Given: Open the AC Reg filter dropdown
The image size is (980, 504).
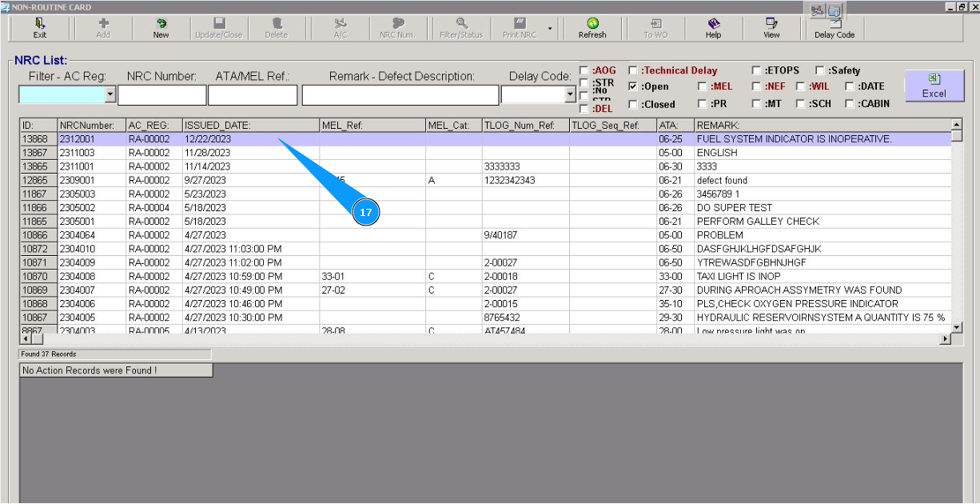Looking at the screenshot, I should (110, 95).
